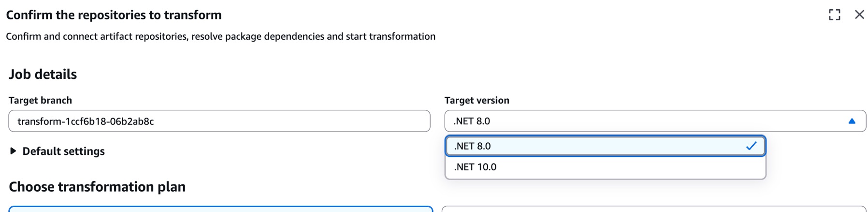Select the right transformation plan card

coord(653,209)
